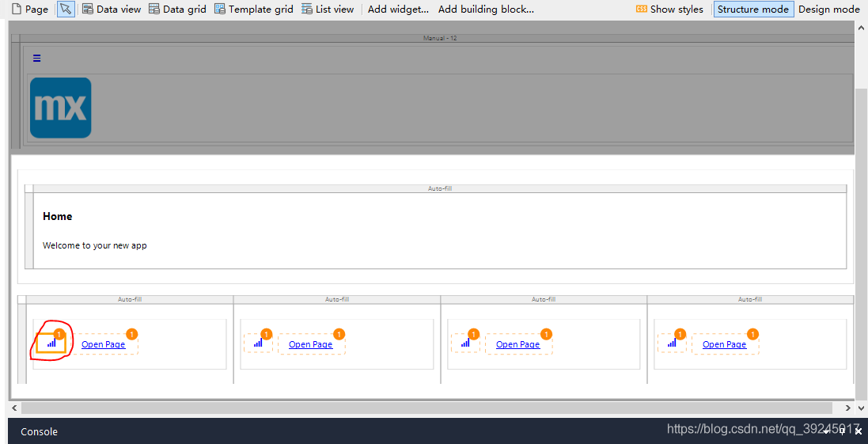This screenshot has width=868, height=444.
Task: Insert a Template grid widget
Action: tap(253, 9)
